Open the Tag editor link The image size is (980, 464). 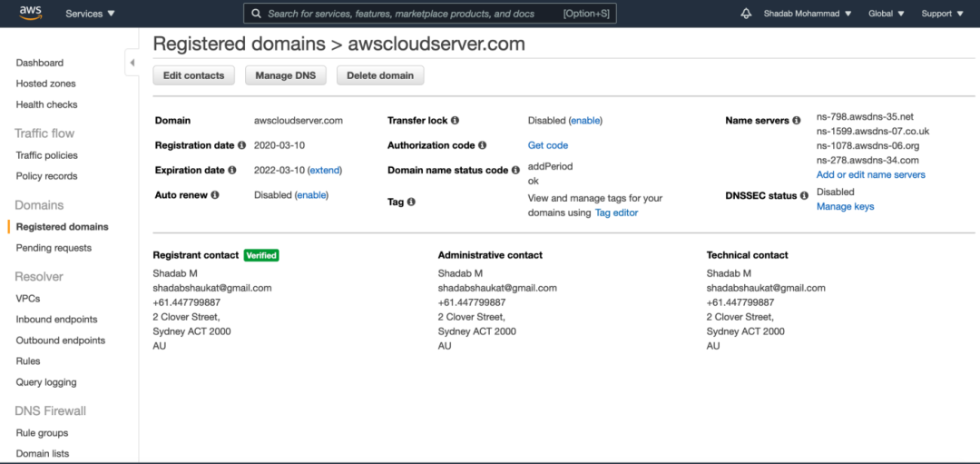pos(616,212)
